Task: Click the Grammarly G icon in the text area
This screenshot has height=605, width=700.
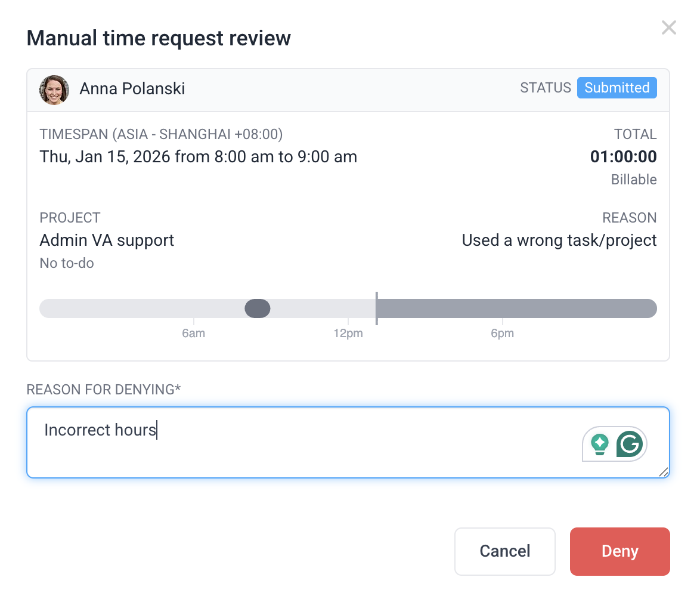Action: pyautogui.click(x=630, y=444)
